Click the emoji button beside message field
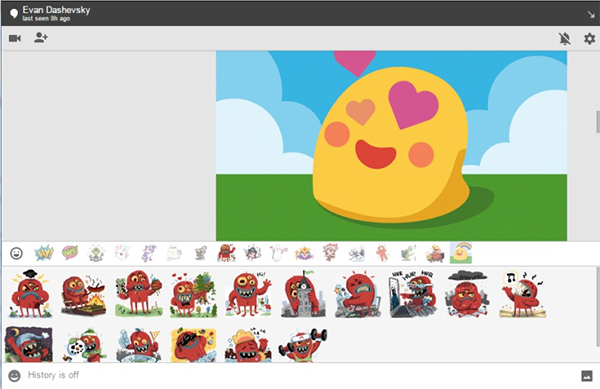Screen dimensions: 600x389 click(x=15, y=376)
